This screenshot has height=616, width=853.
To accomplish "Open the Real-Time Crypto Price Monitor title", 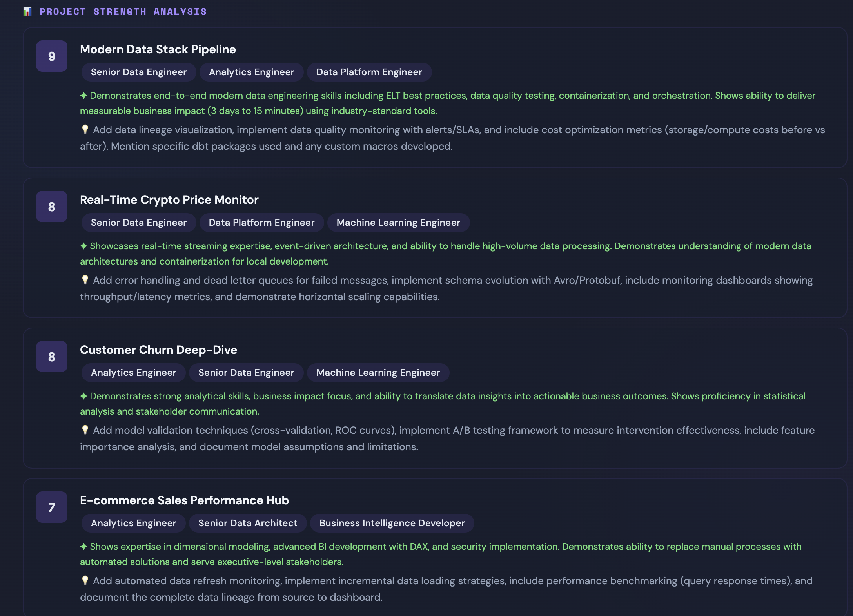I will click(169, 200).
